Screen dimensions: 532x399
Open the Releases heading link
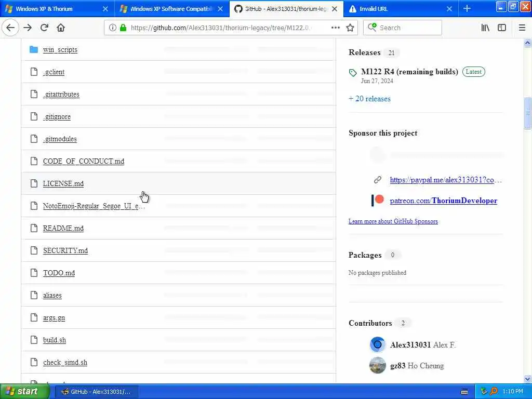click(x=364, y=52)
